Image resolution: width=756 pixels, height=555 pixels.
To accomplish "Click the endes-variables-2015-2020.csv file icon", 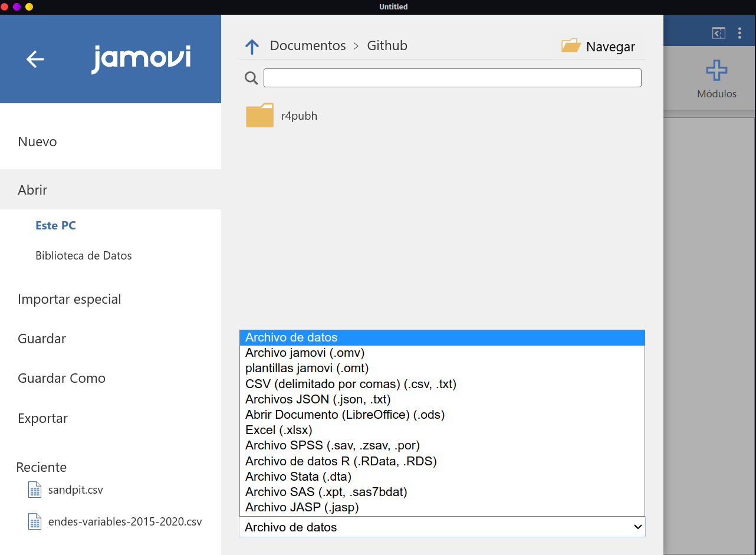I will [x=35, y=522].
